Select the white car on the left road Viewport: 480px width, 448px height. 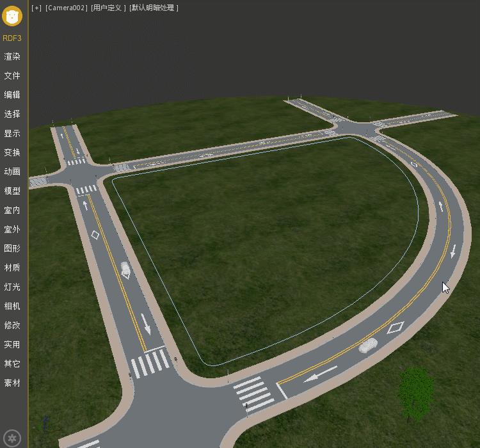pos(125,269)
